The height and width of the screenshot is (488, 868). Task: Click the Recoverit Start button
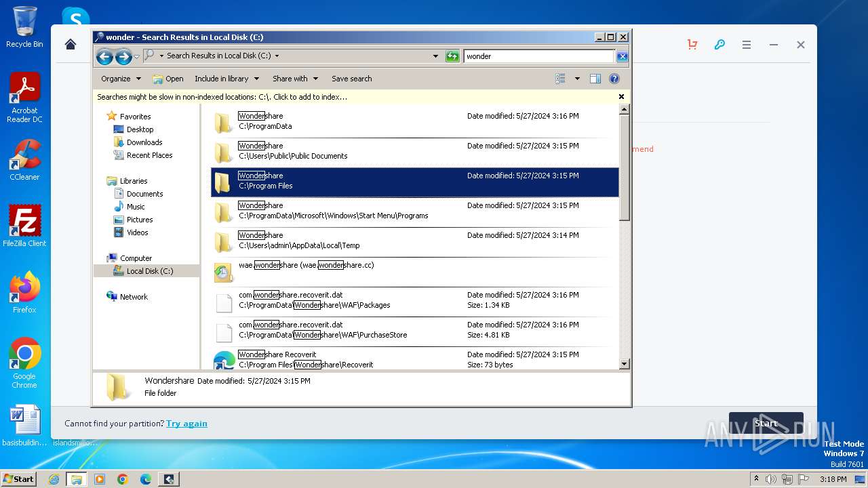[766, 424]
